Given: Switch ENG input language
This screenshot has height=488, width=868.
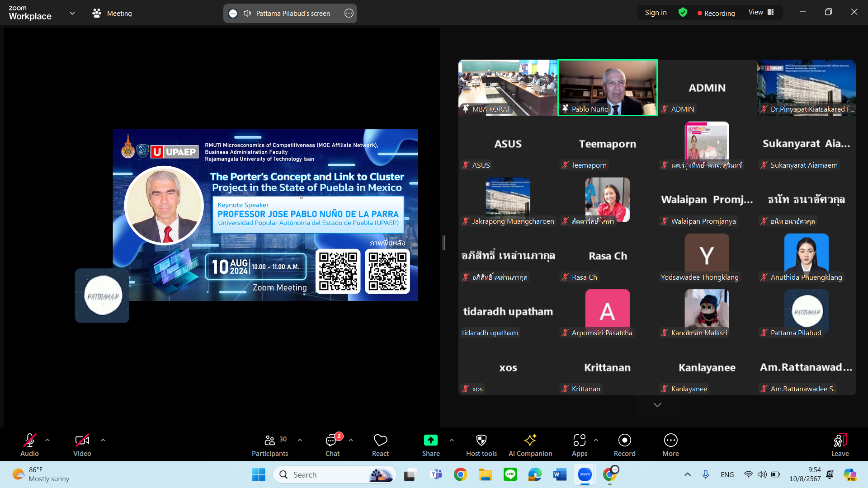Looking at the screenshot, I should point(727,474).
